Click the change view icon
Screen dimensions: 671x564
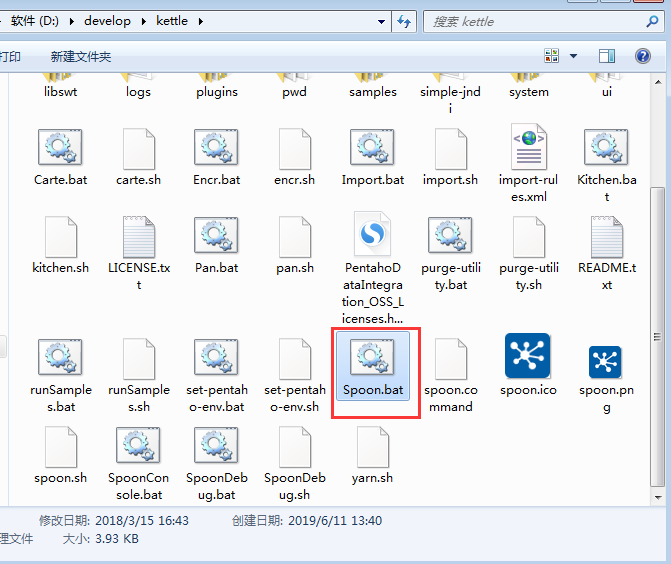(x=552, y=56)
